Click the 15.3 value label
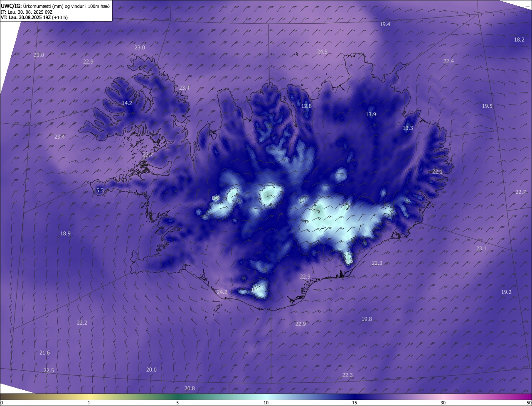The width and height of the screenshot is (532, 406). tap(99, 191)
